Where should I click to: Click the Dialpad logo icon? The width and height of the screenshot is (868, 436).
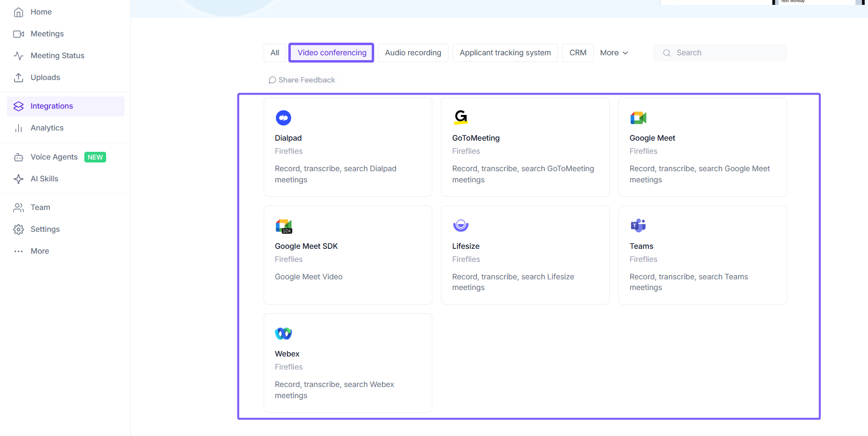pos(284,118)
